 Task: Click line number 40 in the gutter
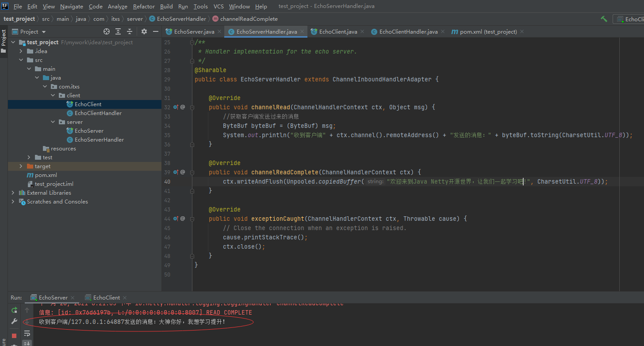pyautogui.click(x=167, y=181)
